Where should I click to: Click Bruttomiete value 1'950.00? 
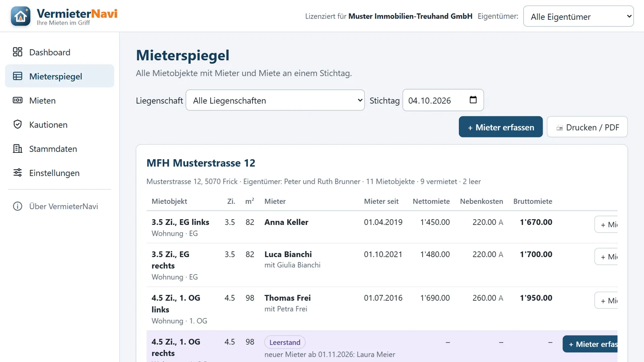(x=536, y=298)
